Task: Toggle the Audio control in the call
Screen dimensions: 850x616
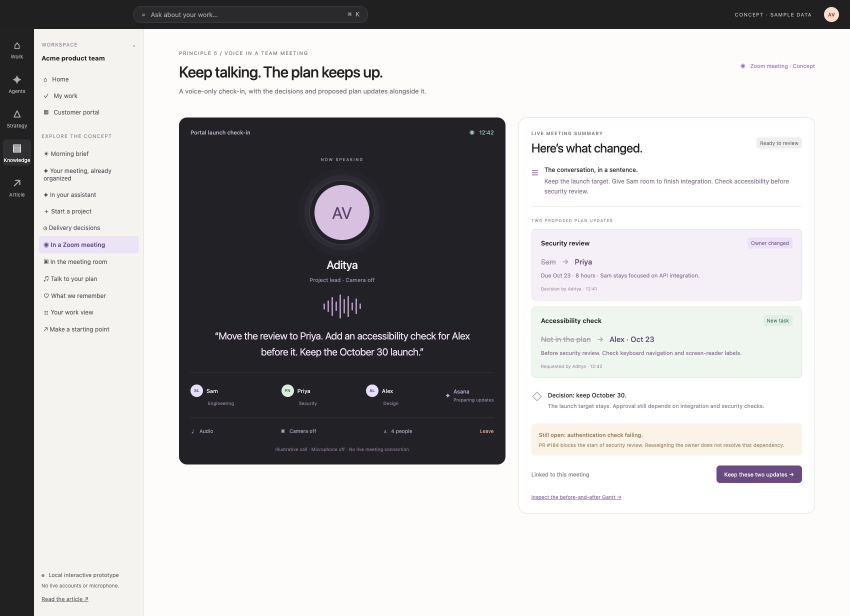Action: (202, 431)
